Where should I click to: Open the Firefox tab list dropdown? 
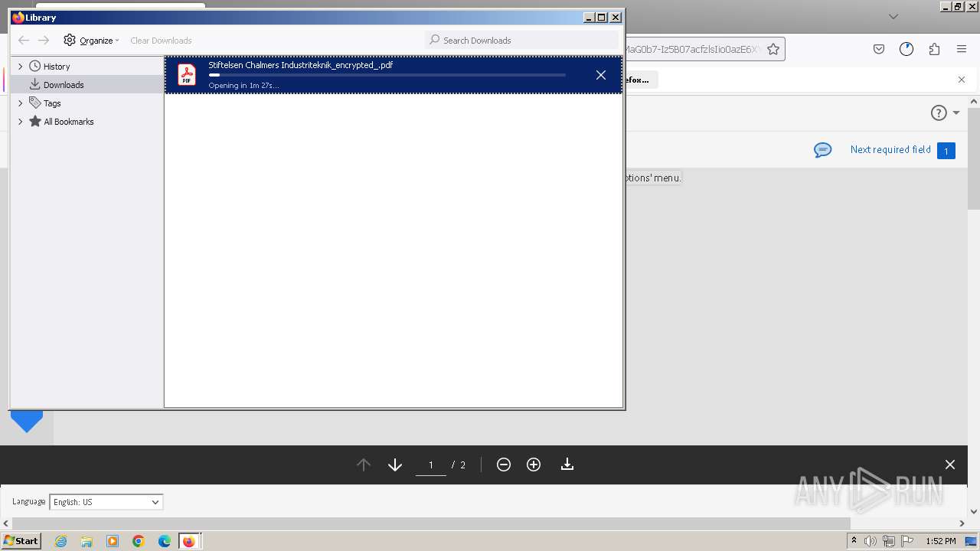[893, 16]
